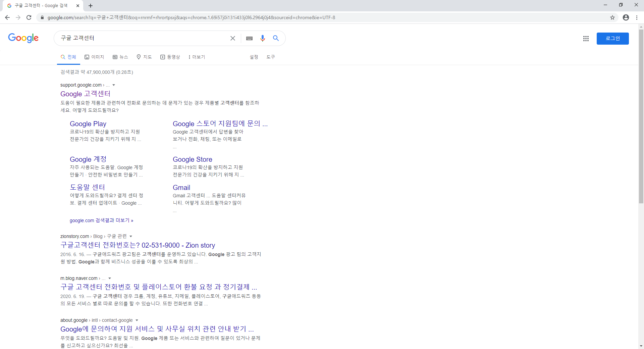Open the virtual keyboard icon
The width and height of the screenshot is (644, 349).
pyautogui.click(x=249, y=38)
